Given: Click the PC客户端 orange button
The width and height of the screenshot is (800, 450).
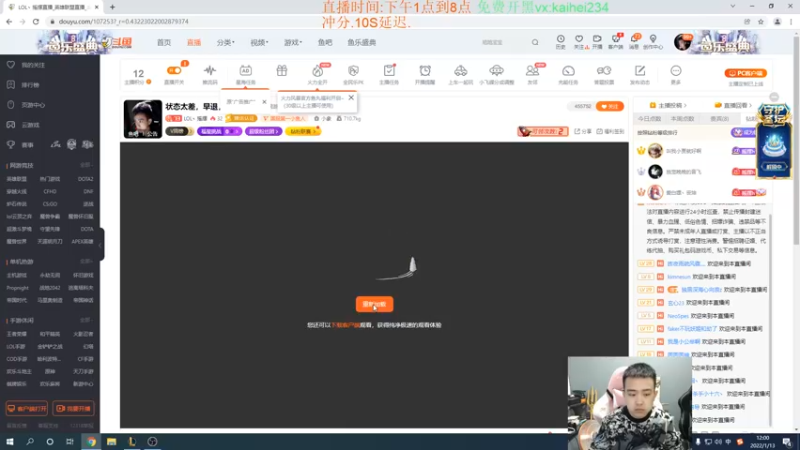Looking at the screenshot, I should click(745, 73).
